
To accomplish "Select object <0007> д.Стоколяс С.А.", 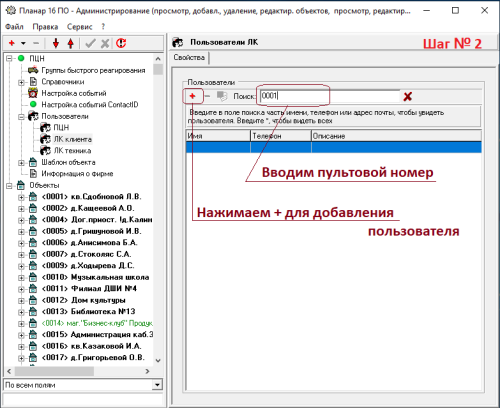I will click(86, 254).
